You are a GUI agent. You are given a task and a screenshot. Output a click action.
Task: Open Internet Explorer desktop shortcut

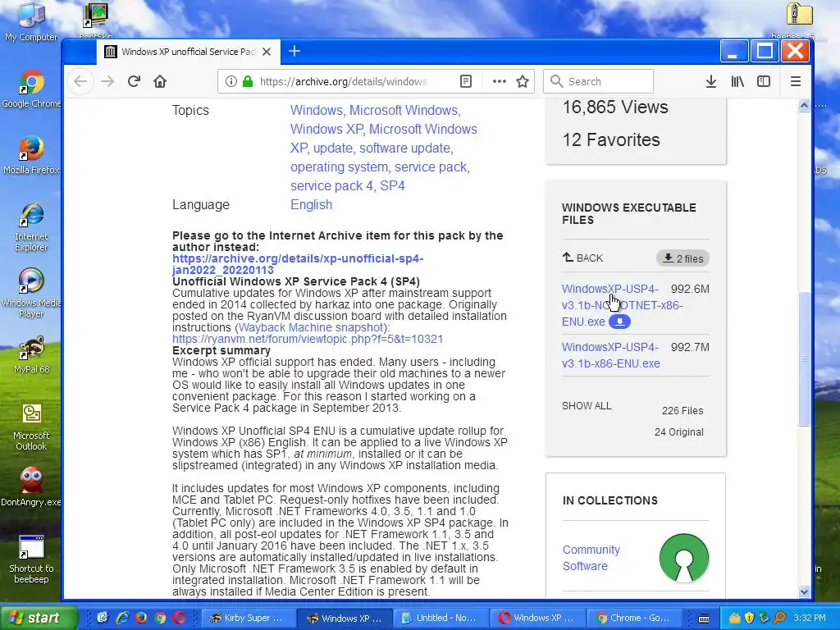pyautogui.click(x=31, y=227)
